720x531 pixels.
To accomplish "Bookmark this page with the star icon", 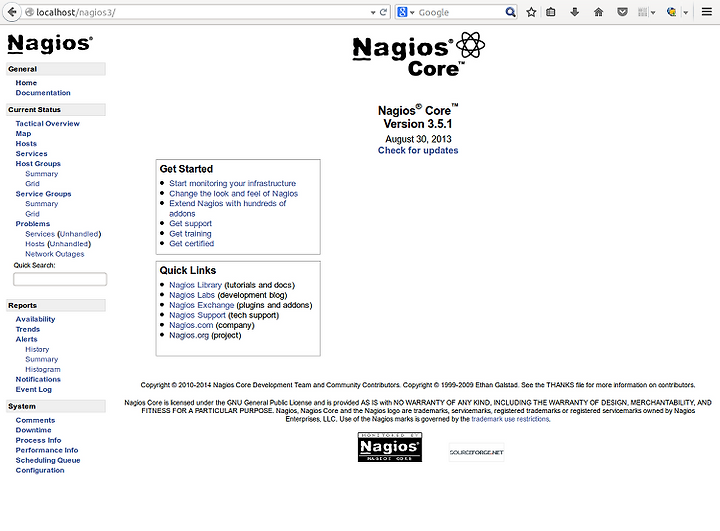I will tap(531, 12).
